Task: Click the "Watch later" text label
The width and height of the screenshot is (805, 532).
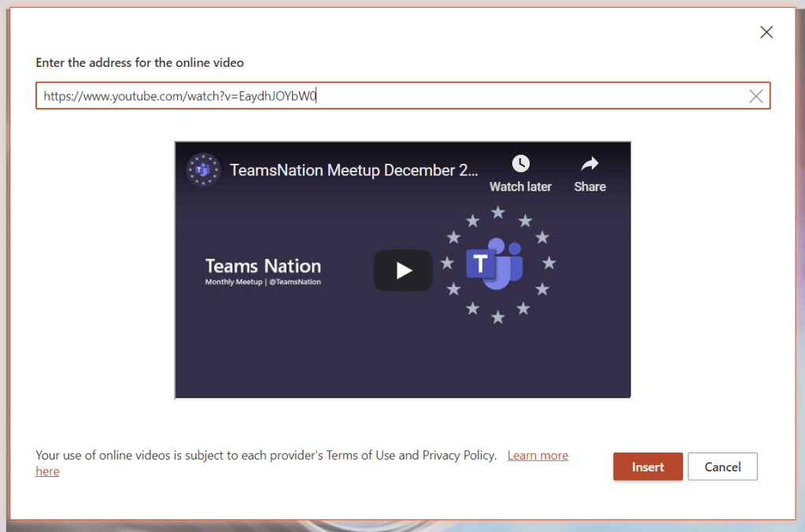Action: tap(520, 187)
